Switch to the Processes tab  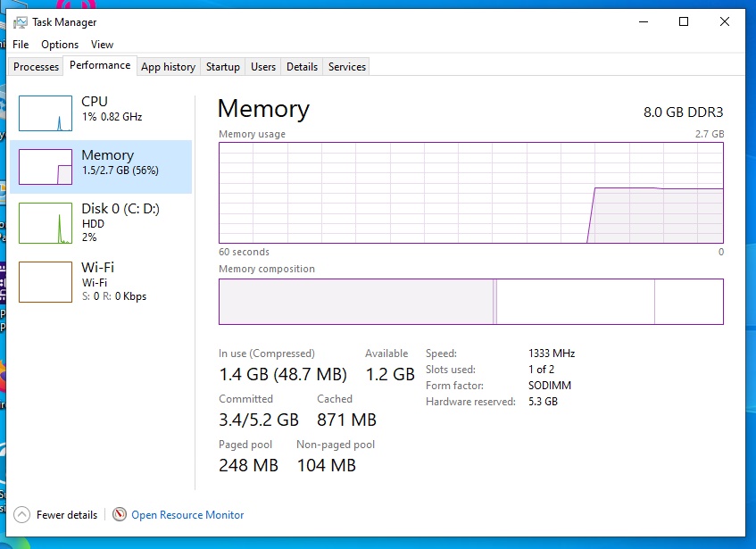pos(37,67)
